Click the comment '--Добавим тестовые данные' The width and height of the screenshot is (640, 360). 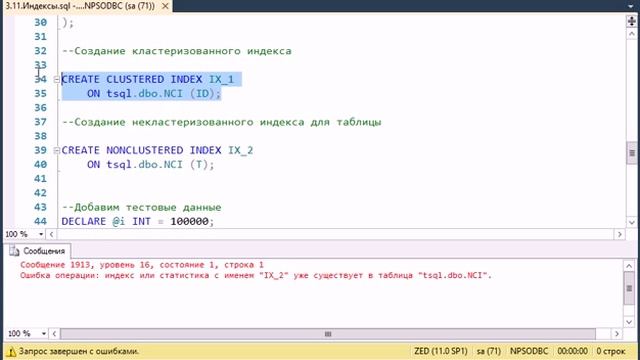(x=142, y=207)
